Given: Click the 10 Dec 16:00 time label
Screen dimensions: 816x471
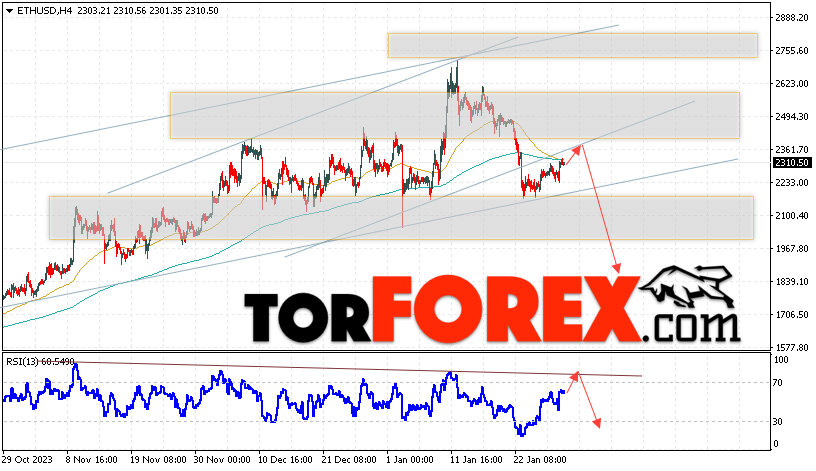Looking at the screenshot, I should (x=285, y=460).
